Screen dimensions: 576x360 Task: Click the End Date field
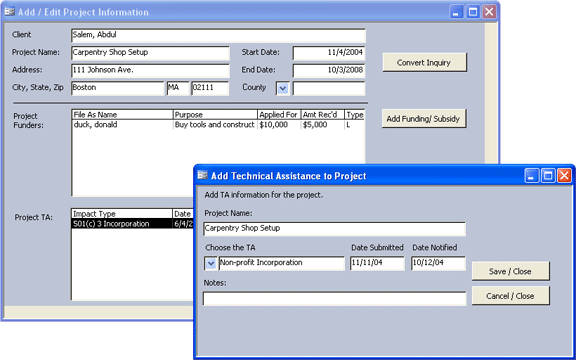click(x=329, y=70)
